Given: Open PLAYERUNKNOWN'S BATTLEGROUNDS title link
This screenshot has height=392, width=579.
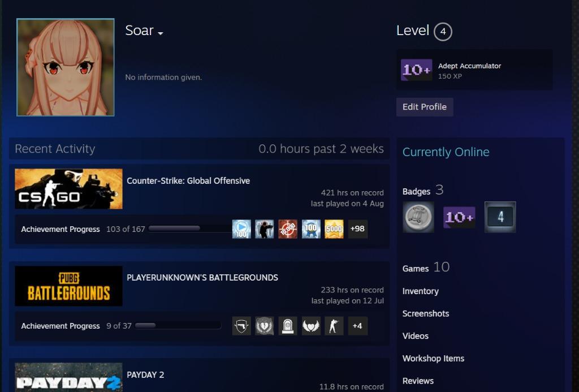Looking at the screenshot, I should (202, 278).
